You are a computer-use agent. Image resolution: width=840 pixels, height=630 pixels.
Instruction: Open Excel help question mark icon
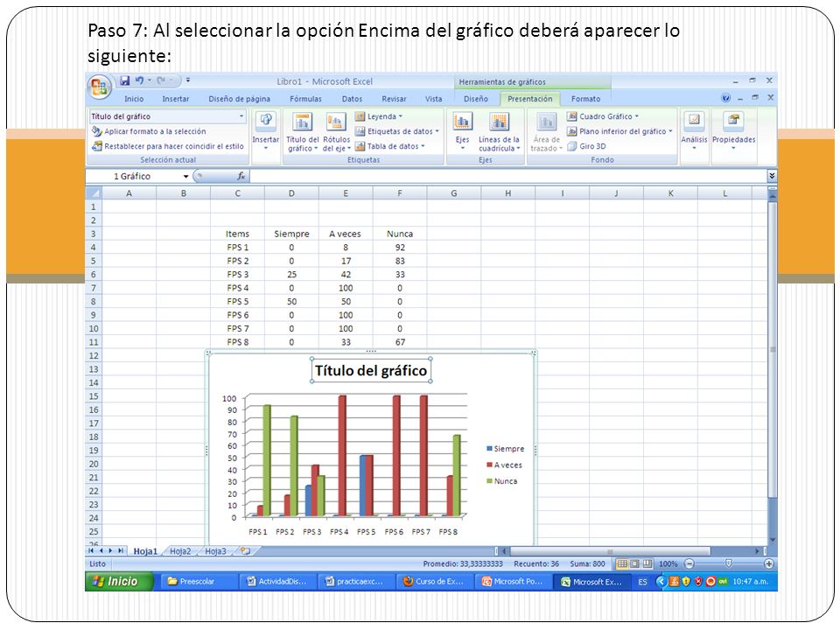726,97
